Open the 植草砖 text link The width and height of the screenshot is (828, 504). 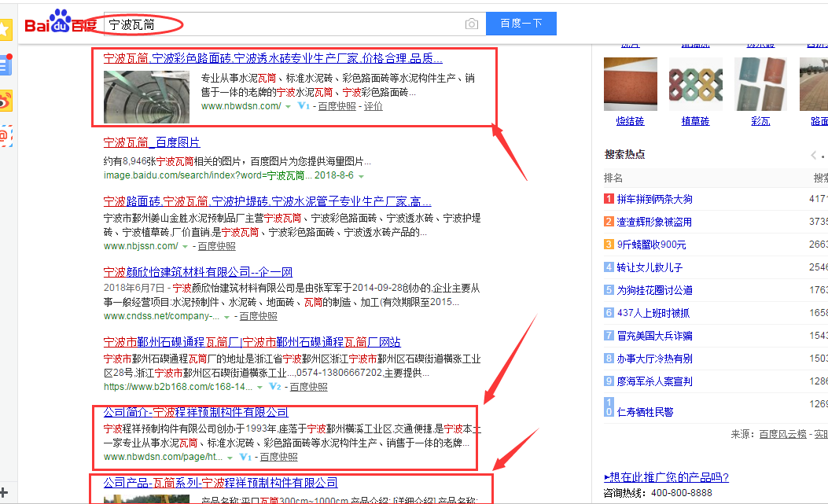point(695,122)
